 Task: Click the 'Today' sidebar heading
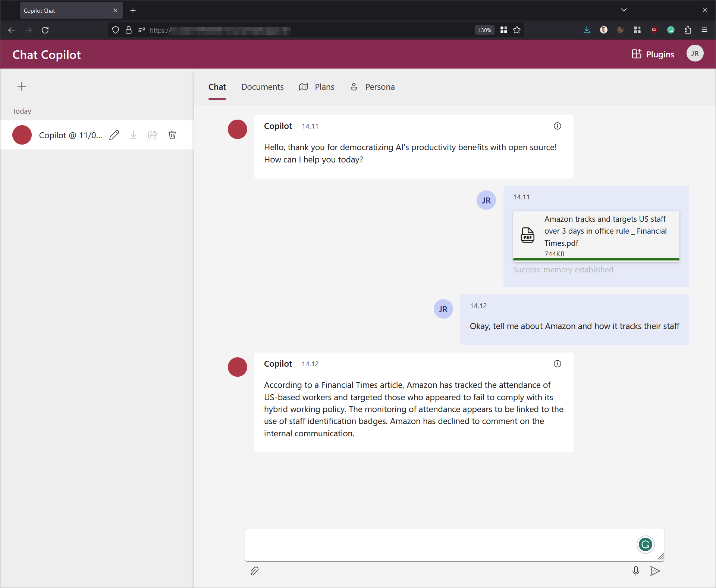22,111
